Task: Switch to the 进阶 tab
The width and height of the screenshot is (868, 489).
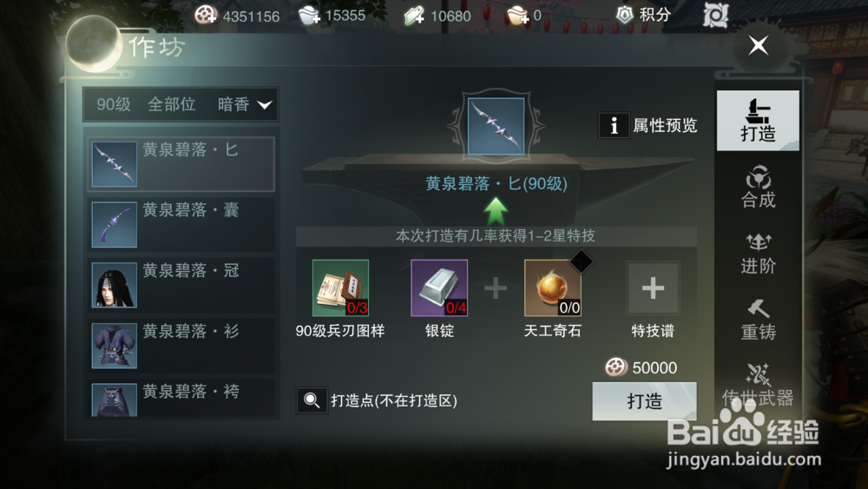Action: (758, 253)
